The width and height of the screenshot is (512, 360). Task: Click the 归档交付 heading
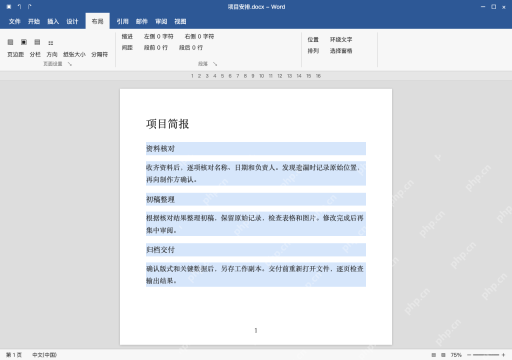coord(160,250)
